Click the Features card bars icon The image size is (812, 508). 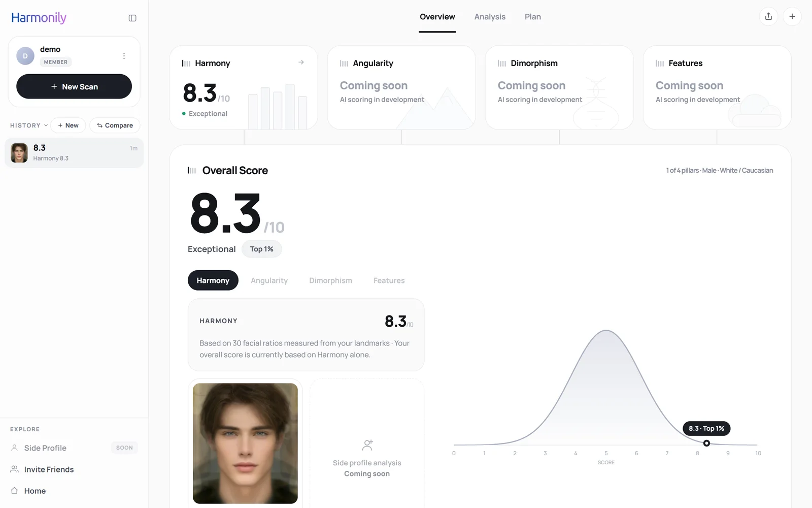coord(660,63)
